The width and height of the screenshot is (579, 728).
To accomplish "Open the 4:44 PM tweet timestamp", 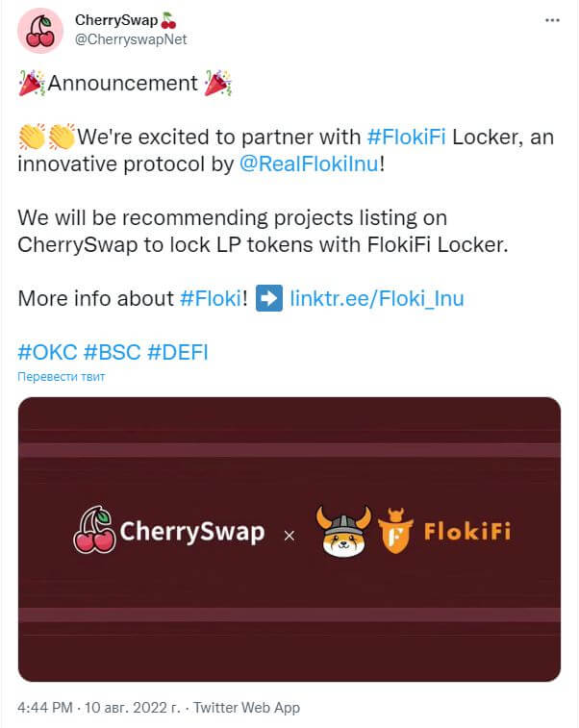I will point(45,707).
